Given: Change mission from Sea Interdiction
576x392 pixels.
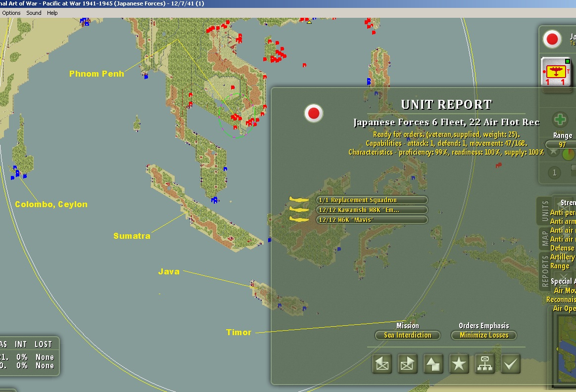Looking at the screenshot, I should [407, 335].
